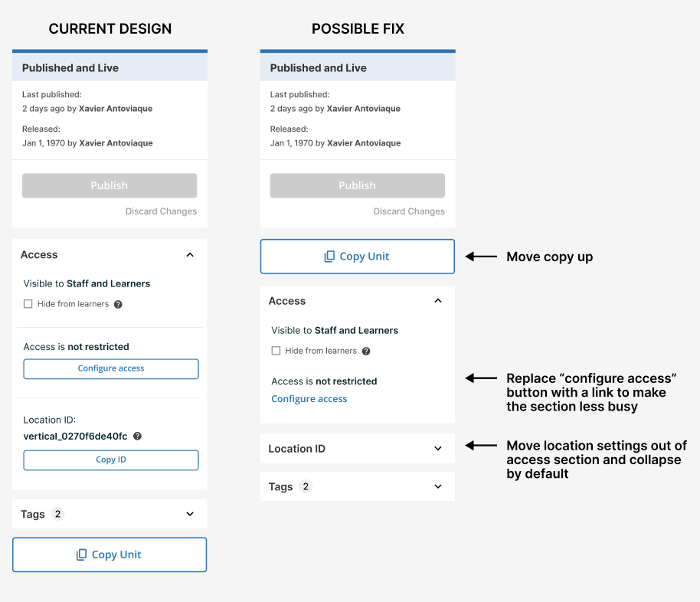Click the Tags count badge in Possible Fix column

click(305, 486)
